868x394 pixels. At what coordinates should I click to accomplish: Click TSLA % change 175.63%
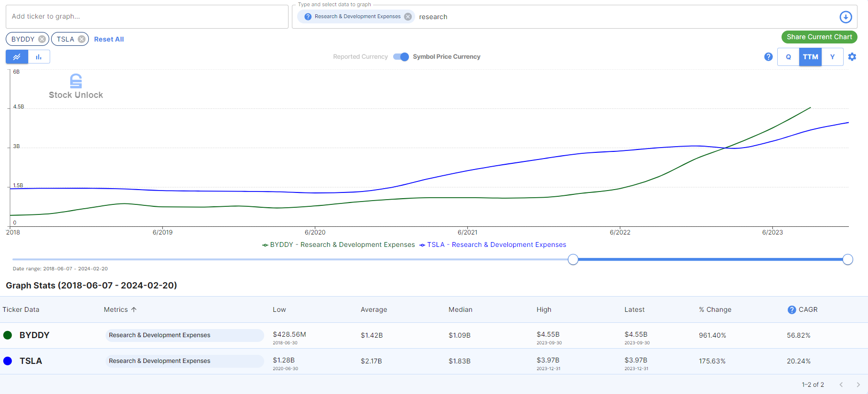(x=712, y=361)
